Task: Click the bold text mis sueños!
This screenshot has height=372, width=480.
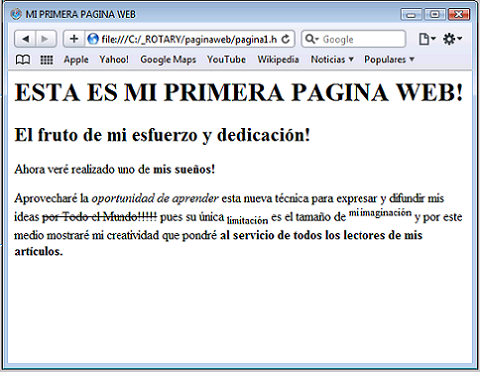Action: coord(184,169)
